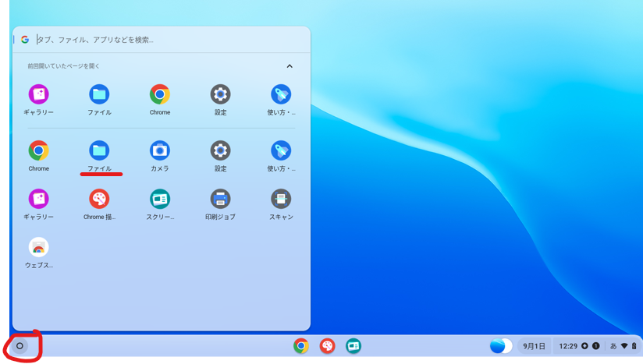643x364 pixels.
Task: Click the 前回開いていたページを開く label
Action: coord(63,66)
